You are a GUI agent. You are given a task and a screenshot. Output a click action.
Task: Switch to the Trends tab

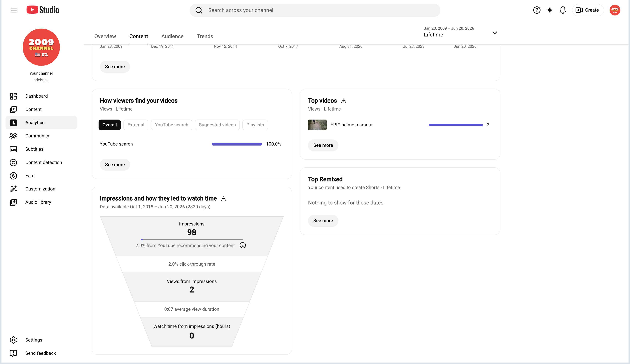coord(205,36)
